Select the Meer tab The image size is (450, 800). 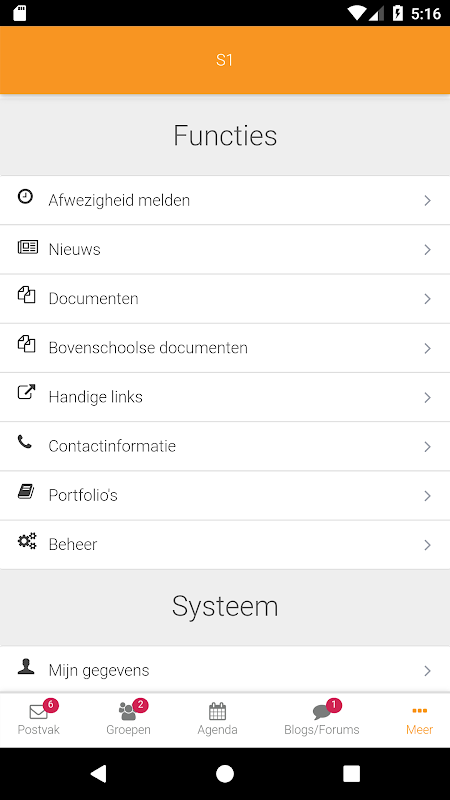(x=419, y=719)
